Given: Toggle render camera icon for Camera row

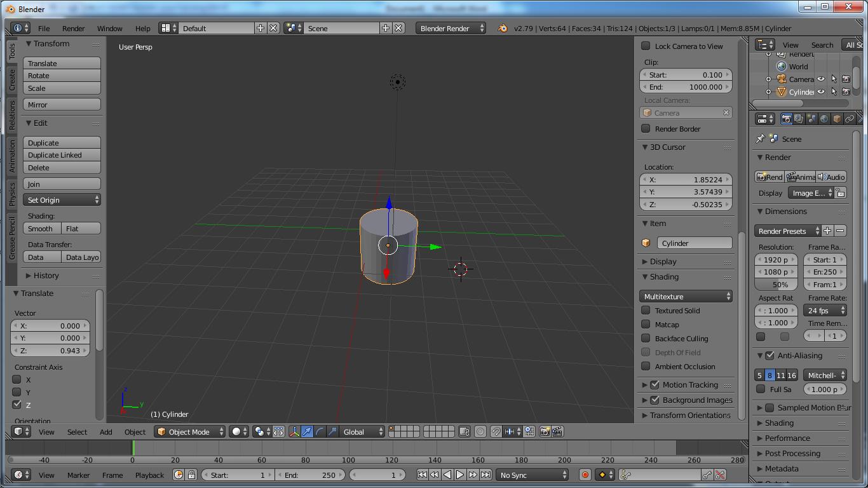Looking at the screenshot, I should click(846, 79).
